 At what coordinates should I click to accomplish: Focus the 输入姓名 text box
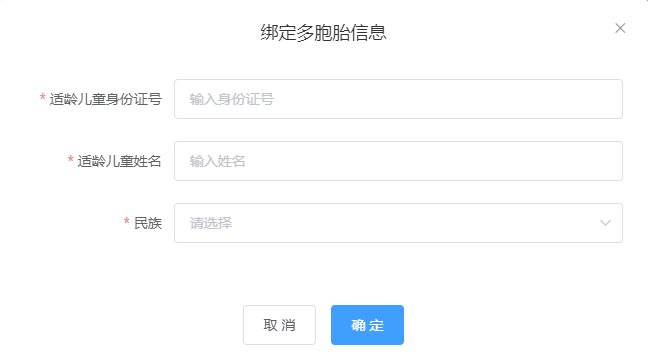tap(398, 161)
